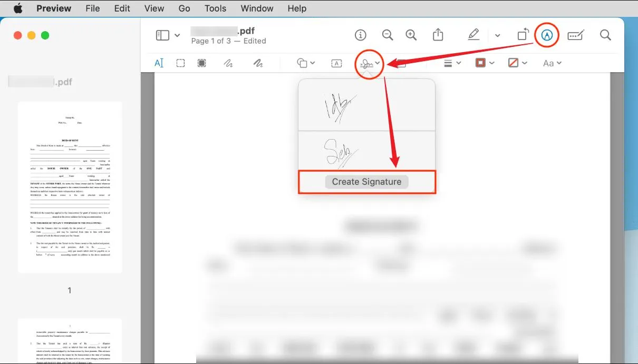Image resolution: width=638 pixels, height=364 pixels.
Task: Click the Search magnifier icon
Action: [x=605, y=35]
